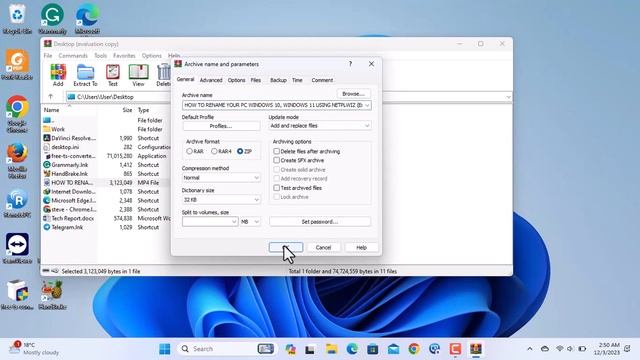Switch to Backup tab

tap(278, 80)
